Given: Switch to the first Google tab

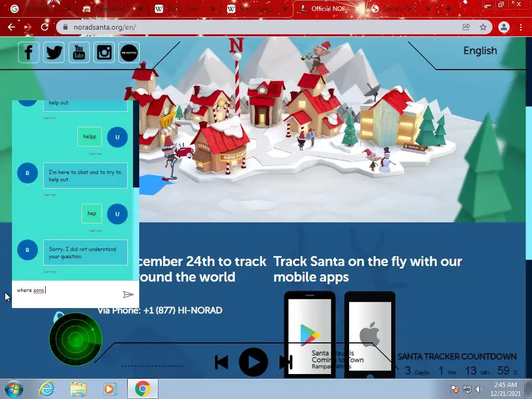Looking at the screenshot, I should [41, 9].
